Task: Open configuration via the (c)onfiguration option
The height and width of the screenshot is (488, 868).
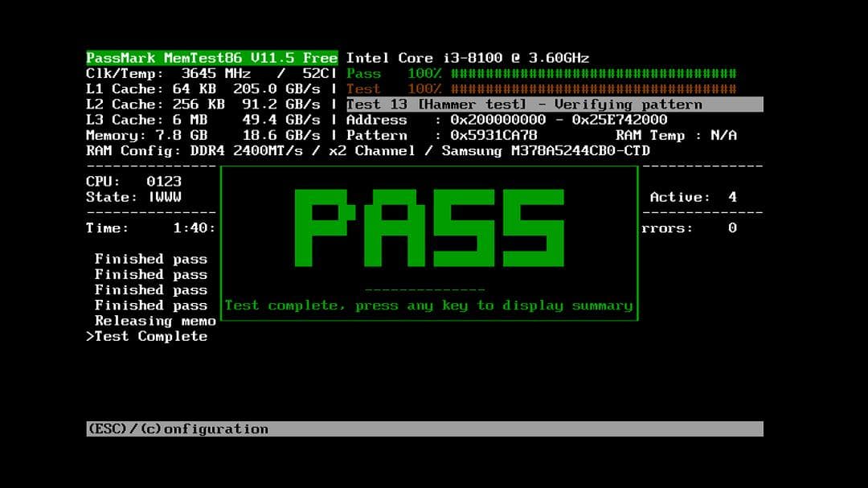Action: pos(203,429)
